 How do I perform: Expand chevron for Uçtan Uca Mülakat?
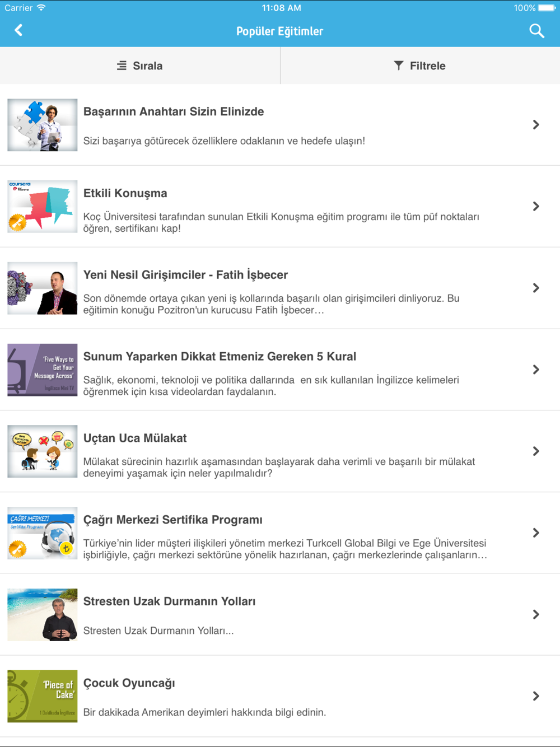click(536, 451)
